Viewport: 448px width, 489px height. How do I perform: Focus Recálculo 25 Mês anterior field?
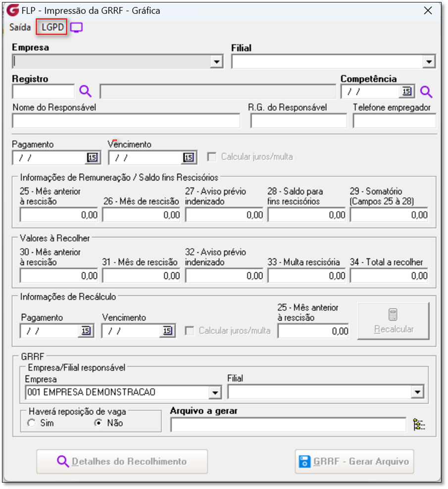pyautogui.click(x=313, y=331)
